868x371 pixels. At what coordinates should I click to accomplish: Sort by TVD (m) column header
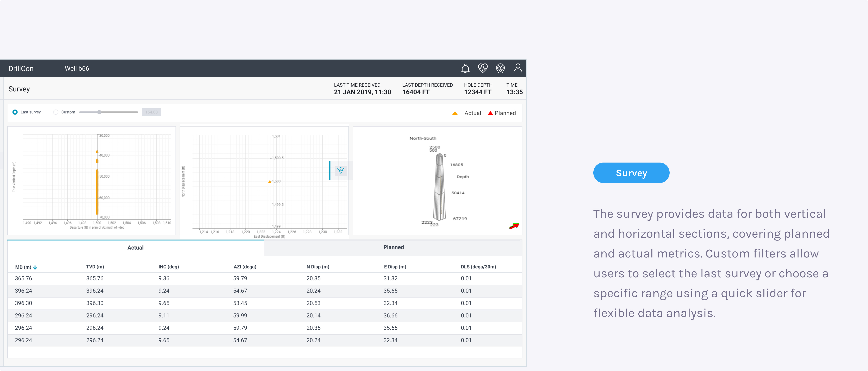point(95,267)
